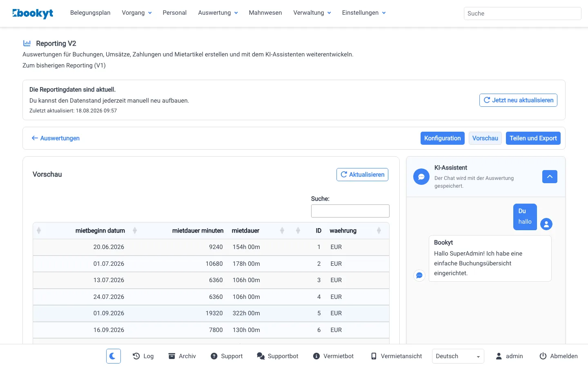Click the cell 20.06.2026

click(109, 247)
